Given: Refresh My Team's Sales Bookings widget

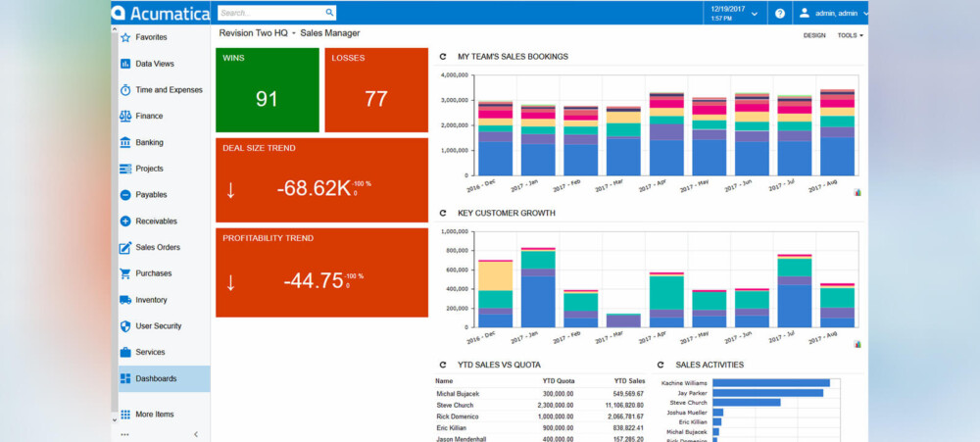Looking at the screenshot, I should (443, 57).
